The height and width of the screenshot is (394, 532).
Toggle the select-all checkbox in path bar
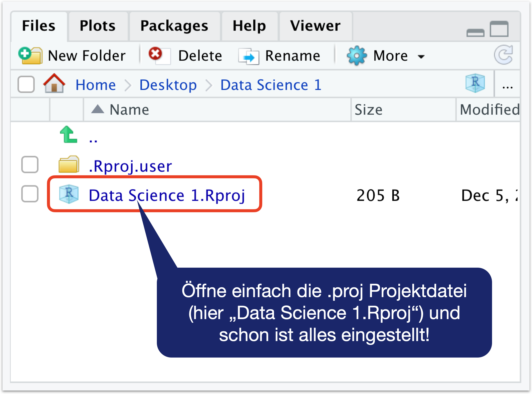(x=26, y=84)
